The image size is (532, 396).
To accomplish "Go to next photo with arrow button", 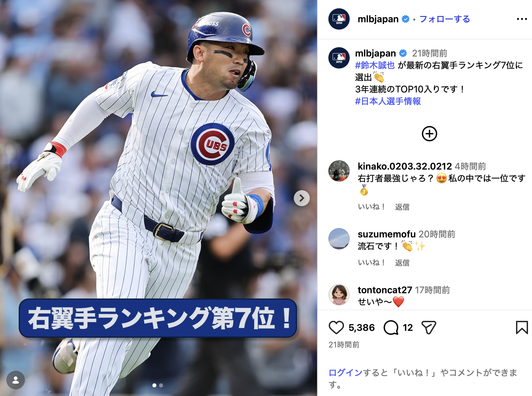I will [301, 198].
